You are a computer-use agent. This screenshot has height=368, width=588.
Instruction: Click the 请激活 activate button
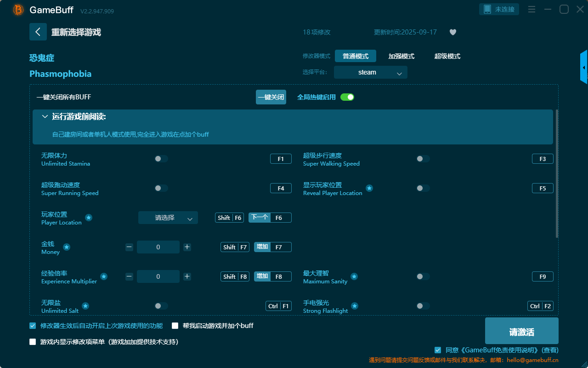522,331
